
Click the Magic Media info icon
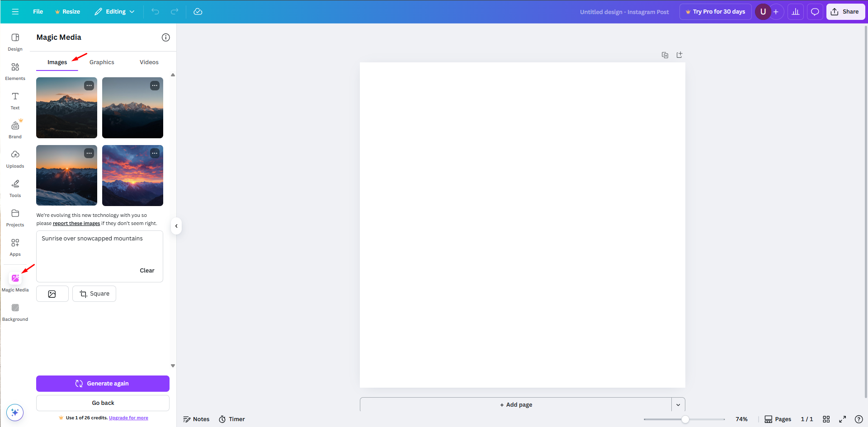click(166, 38)
